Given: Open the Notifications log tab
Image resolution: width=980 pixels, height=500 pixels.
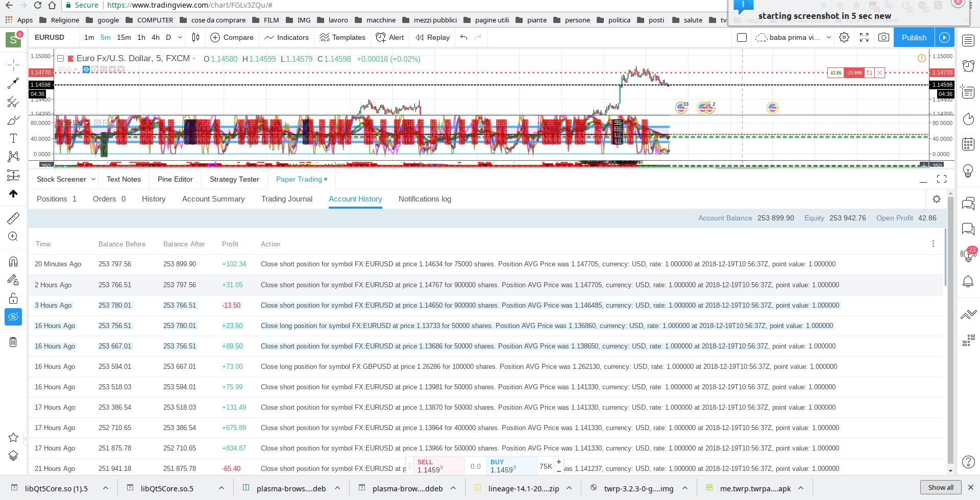Looking at the screenshot, I should [425, 199].
